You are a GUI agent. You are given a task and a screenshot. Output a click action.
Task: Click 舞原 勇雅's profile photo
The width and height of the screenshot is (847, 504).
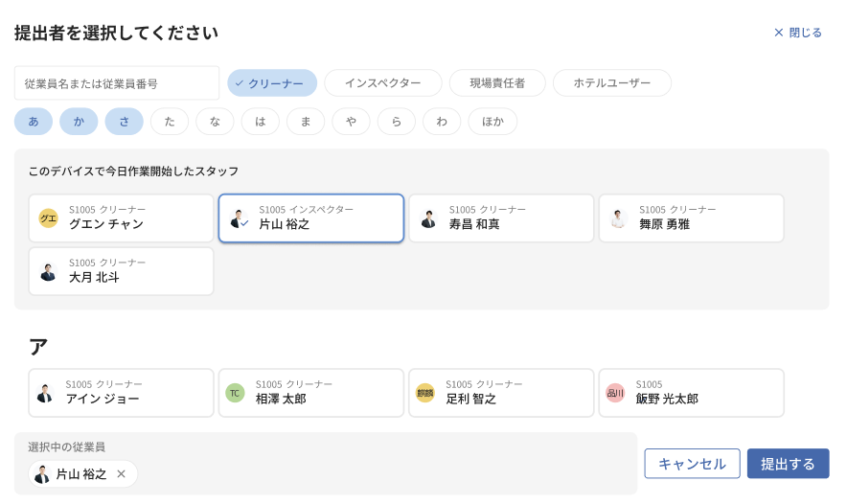pyautogui.click(x=618, y=218)
